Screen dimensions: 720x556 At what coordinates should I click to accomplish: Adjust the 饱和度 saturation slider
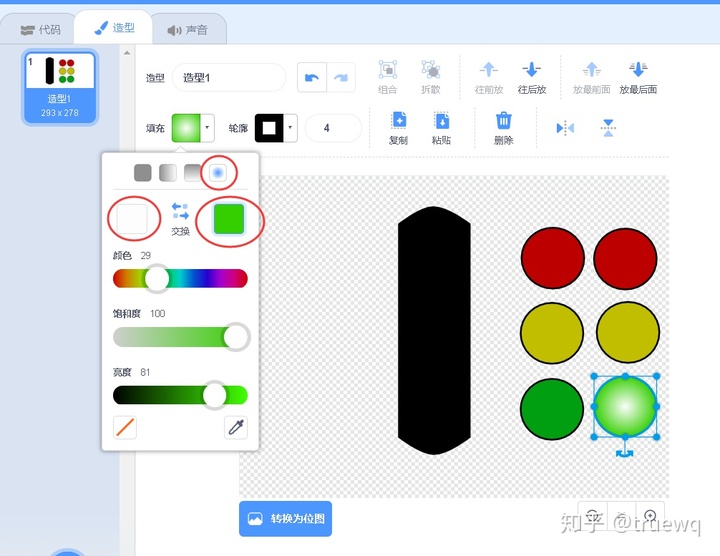(180, 337)
